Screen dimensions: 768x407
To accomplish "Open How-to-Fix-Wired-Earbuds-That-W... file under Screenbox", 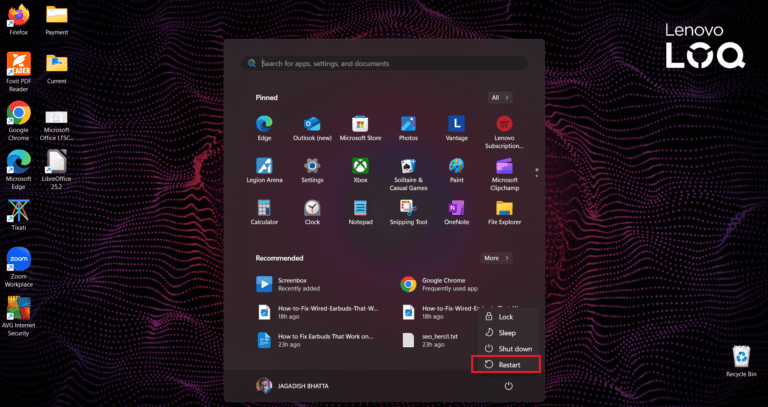I will point(317,312).
